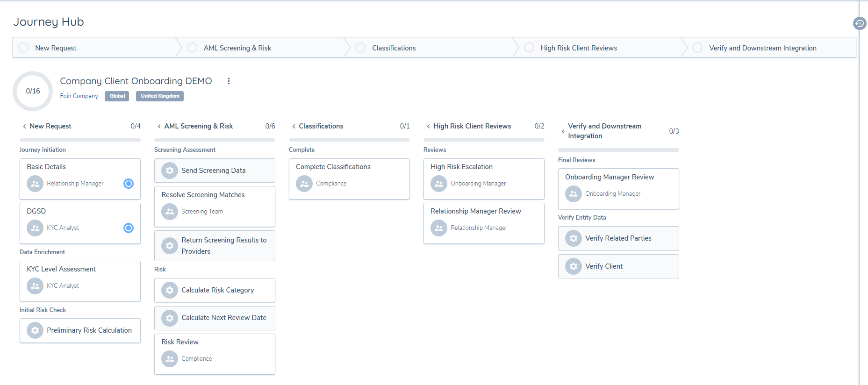Click the Preliminary Risk Calculation gear icon
This screenshot has width=868, height=385.
click(35, 330)
